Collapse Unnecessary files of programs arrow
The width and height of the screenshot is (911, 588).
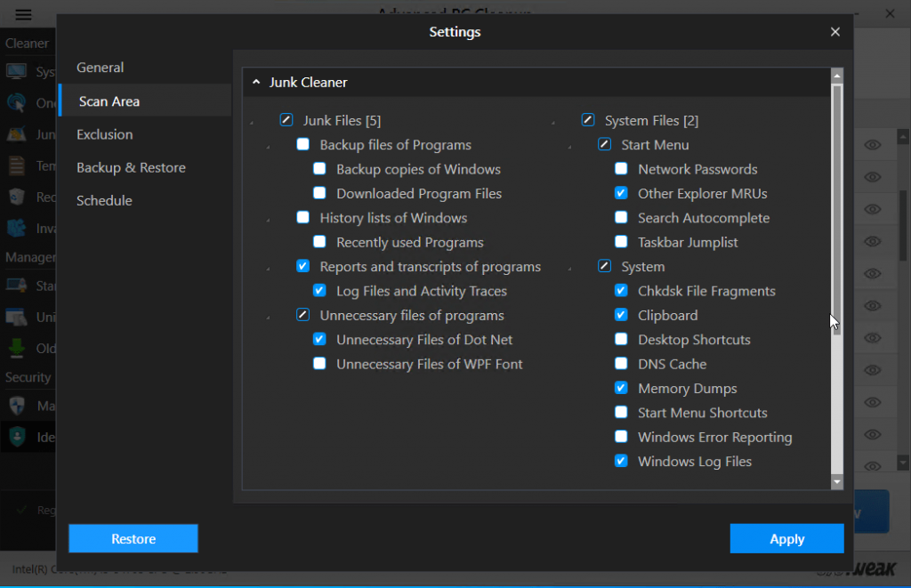point(268,318)
